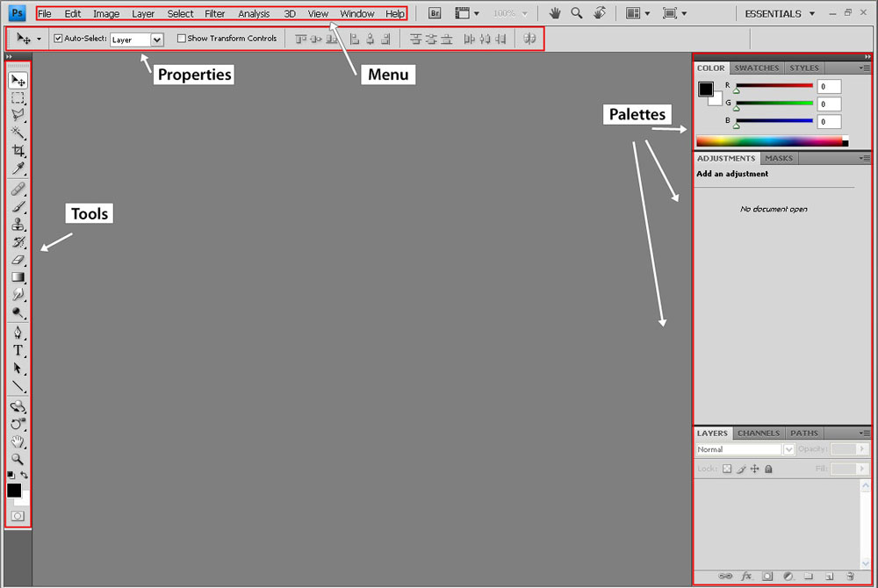The image size is (878, 588).
Task: Enable Show Transform Controls checkbox
Action: pyautogui.click(x=182, y=39)
